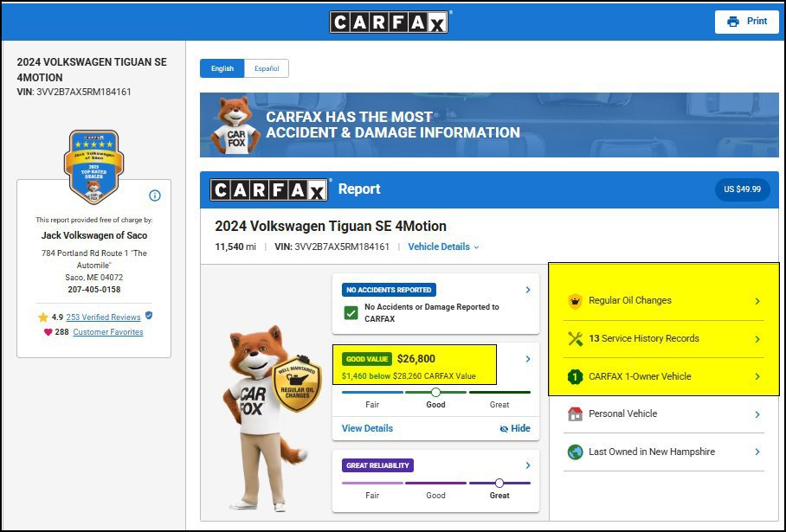Screen dimensions: 786x532
Task: Open Regular Oil Changes arrow
Action: tap(757, 301)
